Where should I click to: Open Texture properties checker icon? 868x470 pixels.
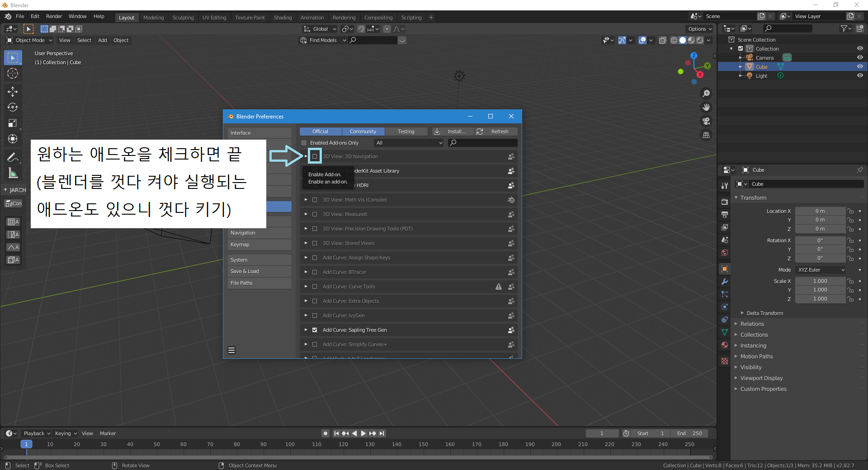coord(725,361)
